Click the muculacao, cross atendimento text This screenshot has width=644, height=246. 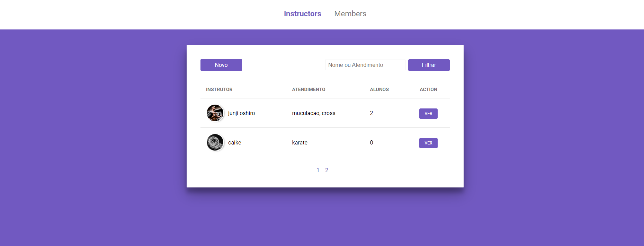(314, 113)
